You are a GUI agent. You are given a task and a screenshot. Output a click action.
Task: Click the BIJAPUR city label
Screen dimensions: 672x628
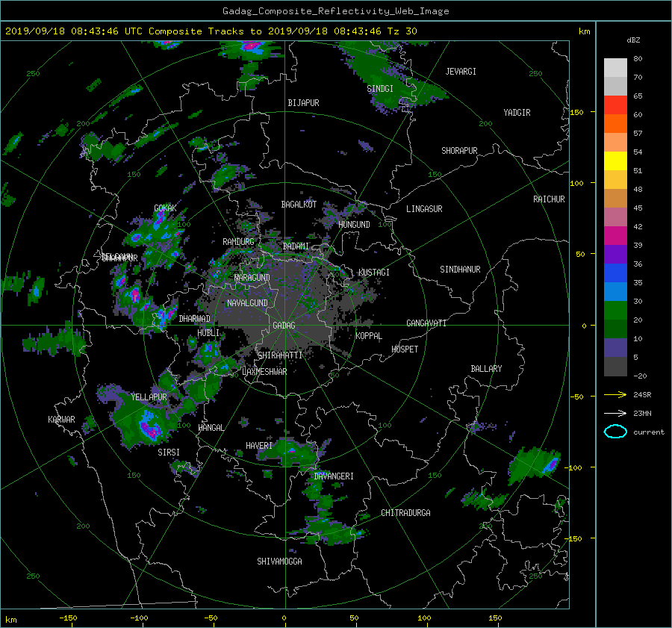point(303,103)
